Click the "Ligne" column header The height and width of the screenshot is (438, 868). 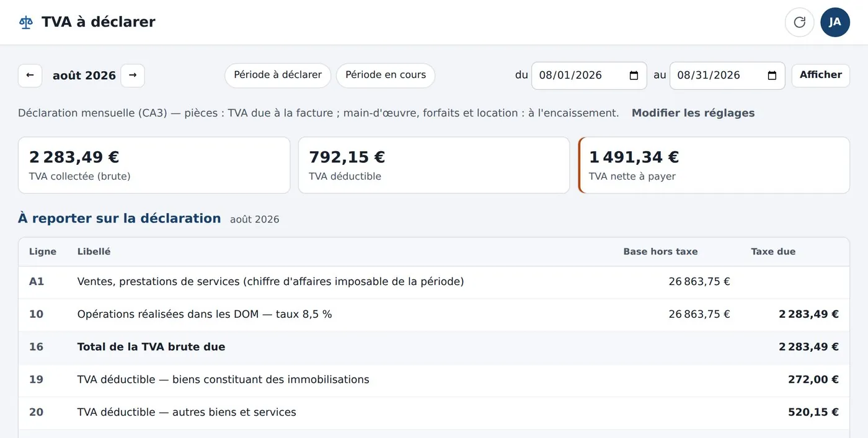click(43, 252)
